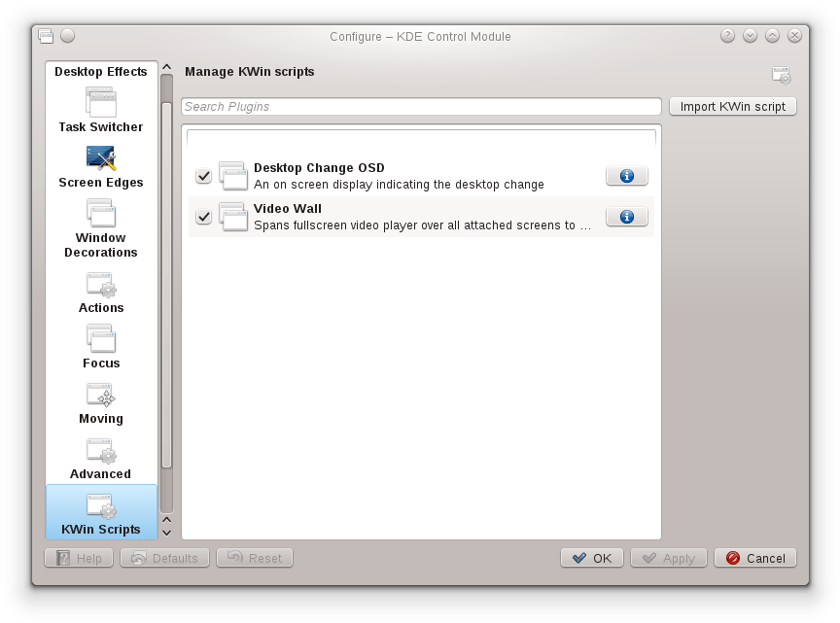Screen dimensions: 840x623
Task: Maximize window with titlebar up-arrow button
Action: coord(772,36)
